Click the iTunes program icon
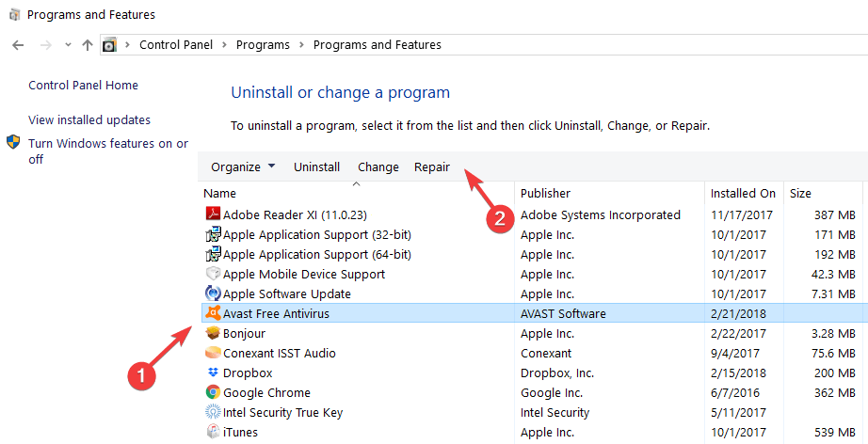Screen dimensions: 868x444 (213, 432)
